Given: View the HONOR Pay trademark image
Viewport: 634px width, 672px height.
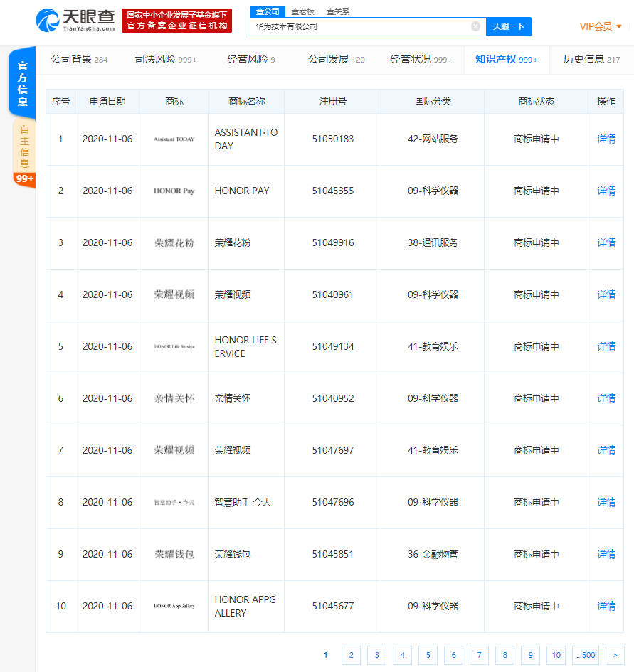Looking at the screenshot, I should coord(174,191).
